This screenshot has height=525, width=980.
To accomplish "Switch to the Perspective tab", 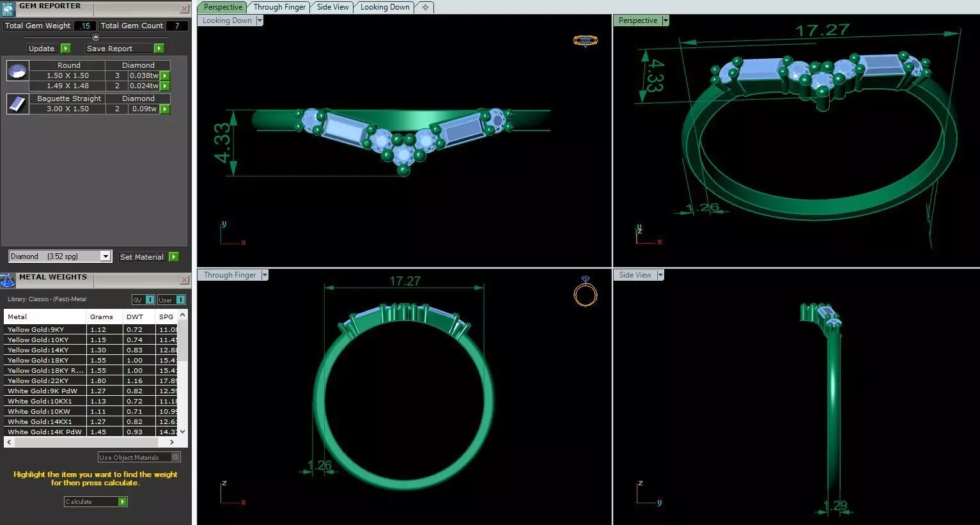I will click(223, 7).
